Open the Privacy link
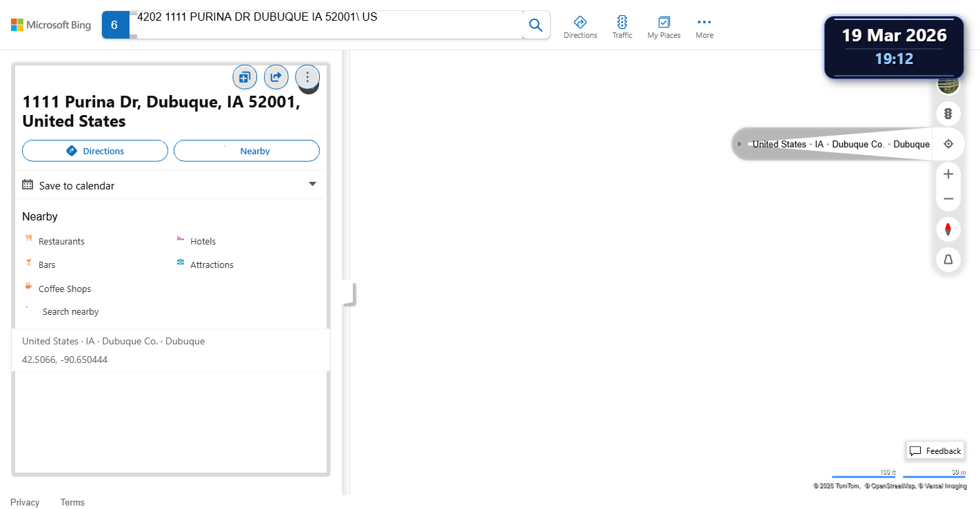This screenshot has width=980, height=509. (x=25, y=502)
